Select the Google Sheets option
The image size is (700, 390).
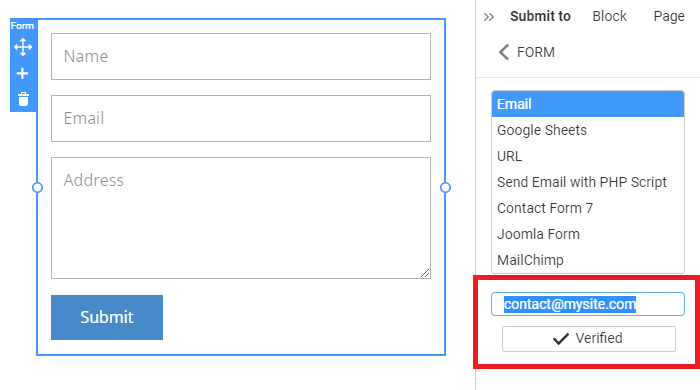pos(588,130)
